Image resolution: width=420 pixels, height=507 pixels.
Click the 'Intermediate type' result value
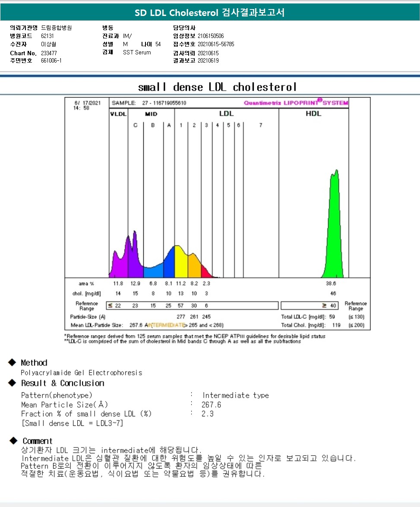pyautogui.click(x=236, y=395)
